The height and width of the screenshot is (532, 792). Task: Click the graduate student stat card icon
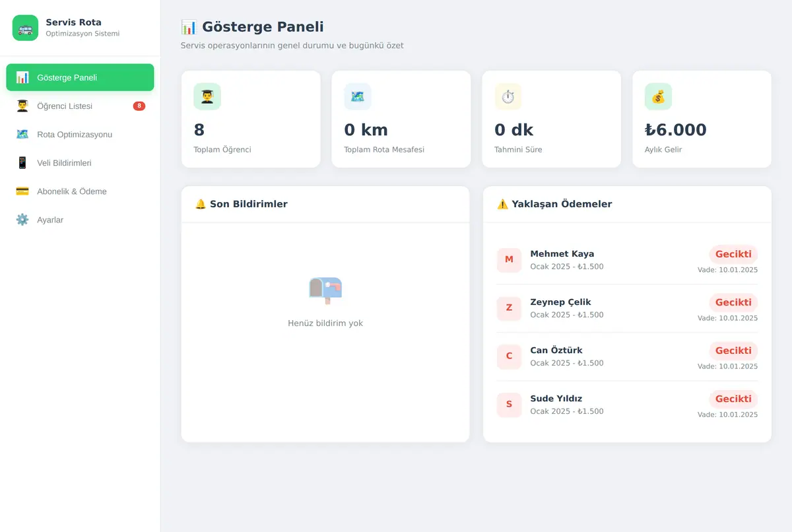tap(207, 96)
